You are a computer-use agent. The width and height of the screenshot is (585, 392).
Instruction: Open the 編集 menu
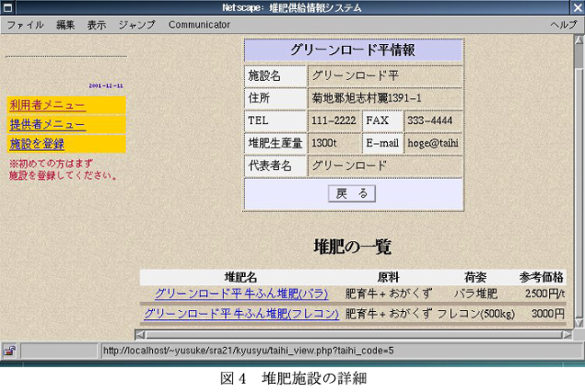point(66,24)
